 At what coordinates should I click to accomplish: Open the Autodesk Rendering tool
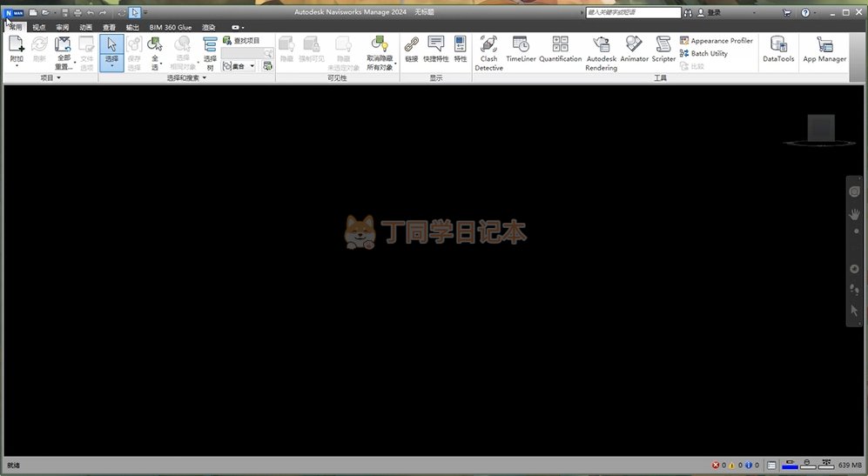click(602, 52)
